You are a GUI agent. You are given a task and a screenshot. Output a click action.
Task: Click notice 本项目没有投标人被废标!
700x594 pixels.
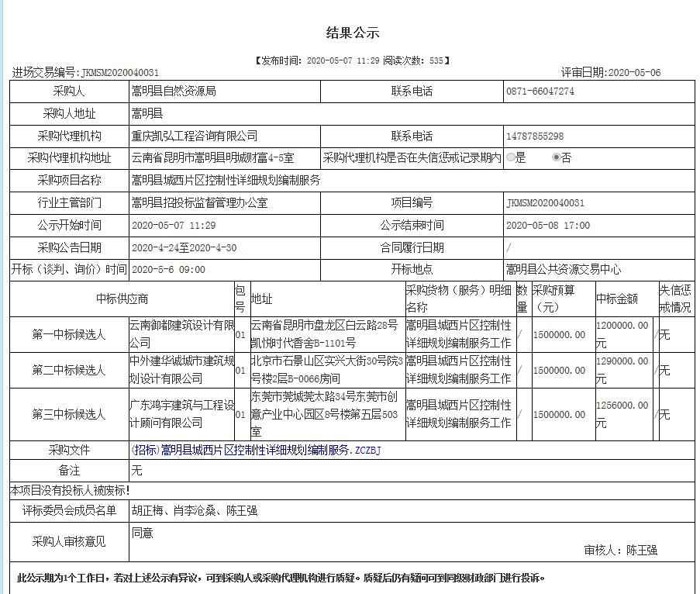[70, 491]
